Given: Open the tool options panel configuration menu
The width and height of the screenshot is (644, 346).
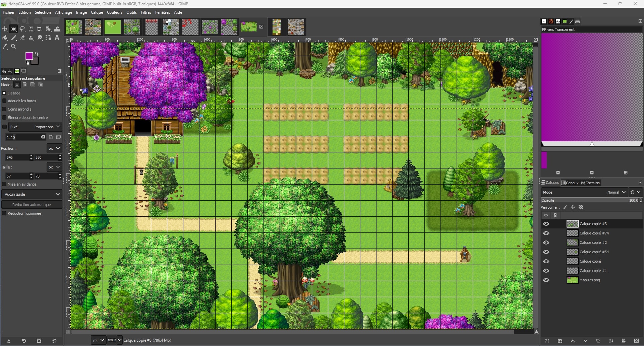Looking at the screenshot, I should click(60, 71).
